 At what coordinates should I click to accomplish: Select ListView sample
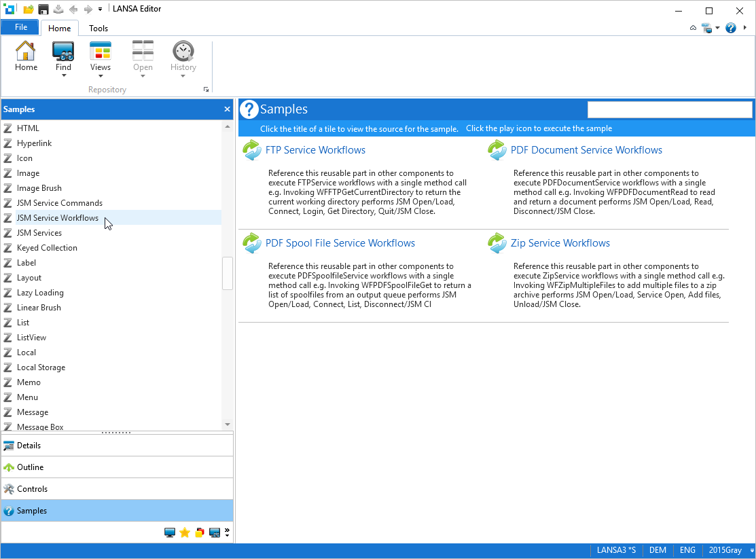[31, 338]
